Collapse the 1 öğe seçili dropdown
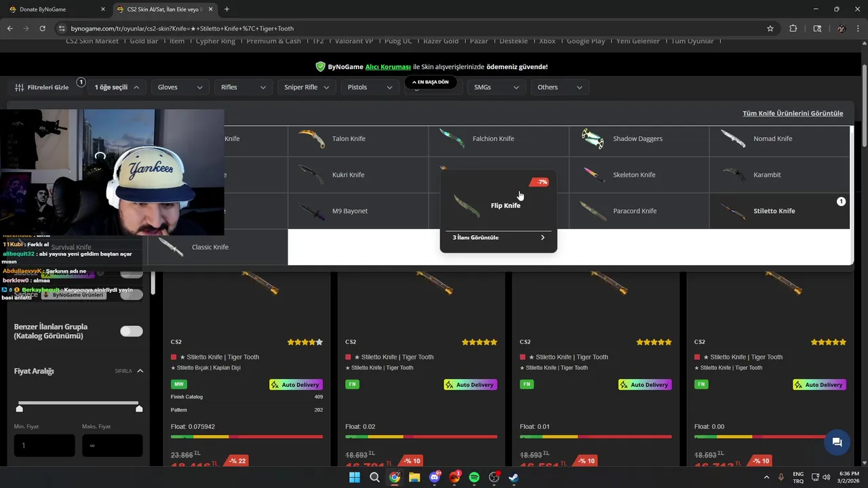868x488 pixels. point(117,87)
